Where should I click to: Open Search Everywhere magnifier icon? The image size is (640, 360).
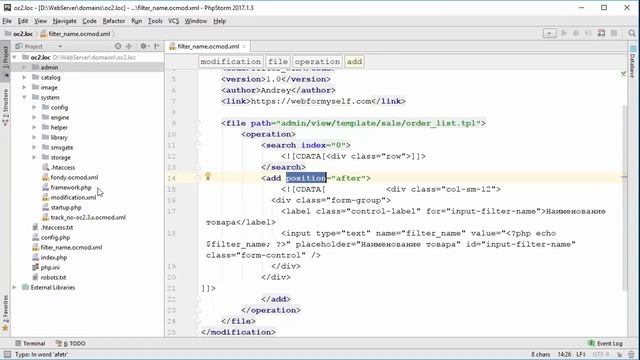point(632,33)
